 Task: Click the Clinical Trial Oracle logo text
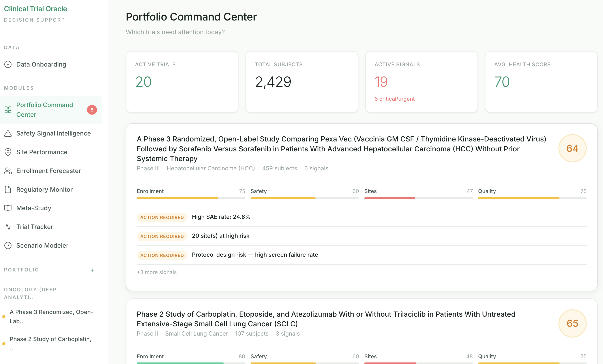[36, 9]
